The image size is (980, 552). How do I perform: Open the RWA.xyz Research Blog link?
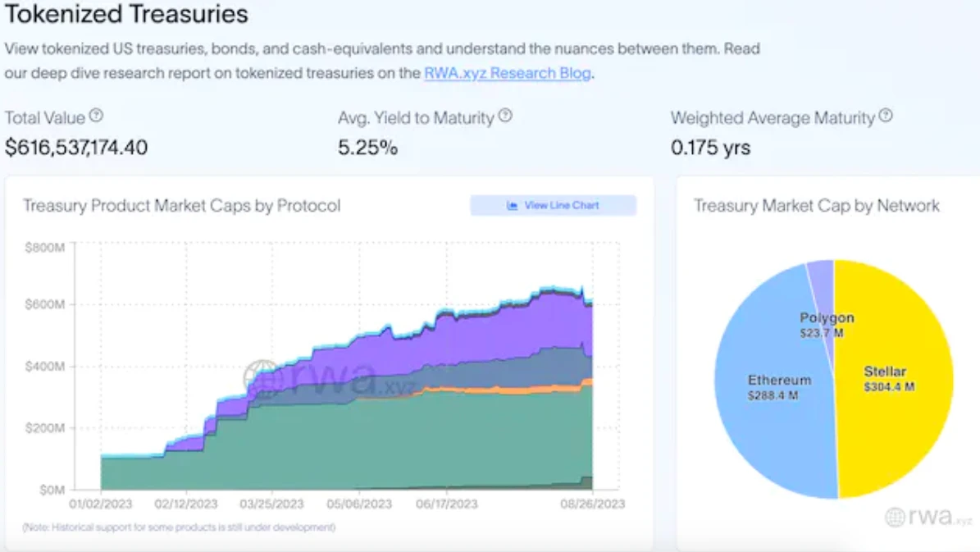point(508,73)
